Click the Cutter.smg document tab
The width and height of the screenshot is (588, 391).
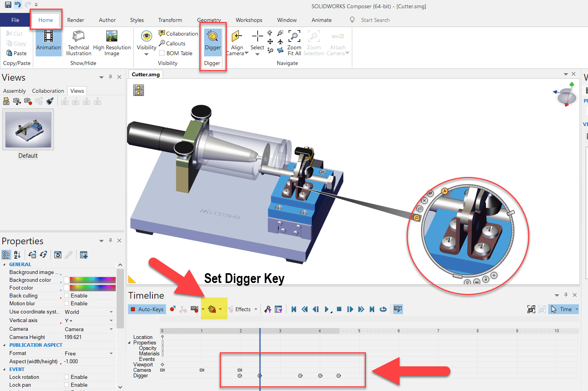[x=145, y=74]
